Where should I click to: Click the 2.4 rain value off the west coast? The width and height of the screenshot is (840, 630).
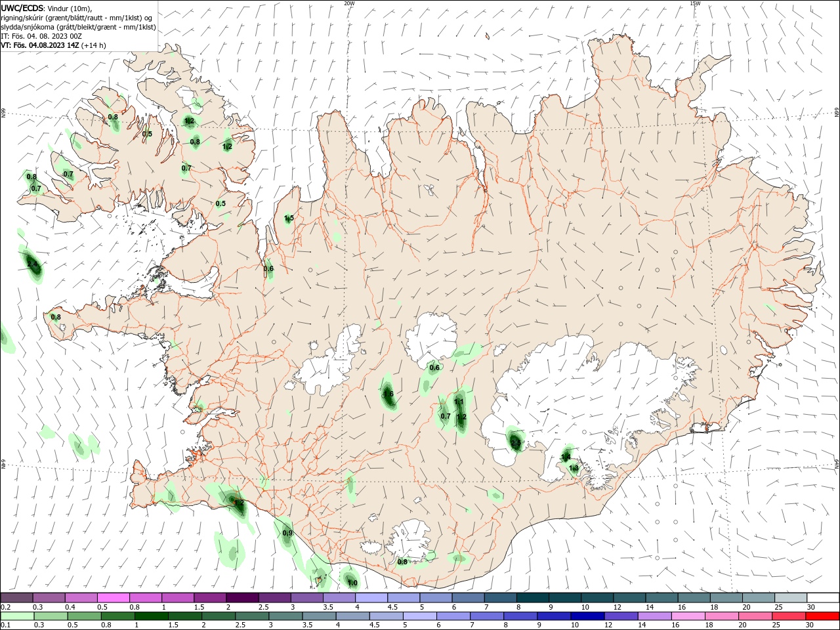coord(33,265)
